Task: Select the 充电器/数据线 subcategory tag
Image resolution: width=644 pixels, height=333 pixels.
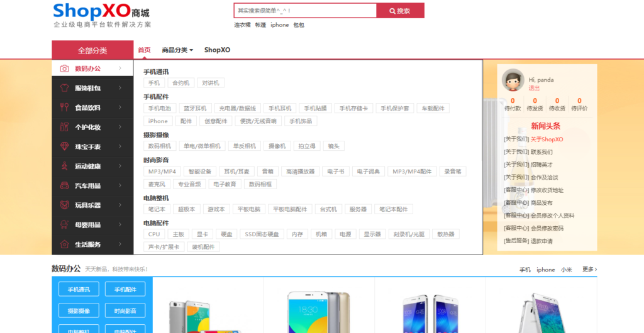Action: (237, 108)
